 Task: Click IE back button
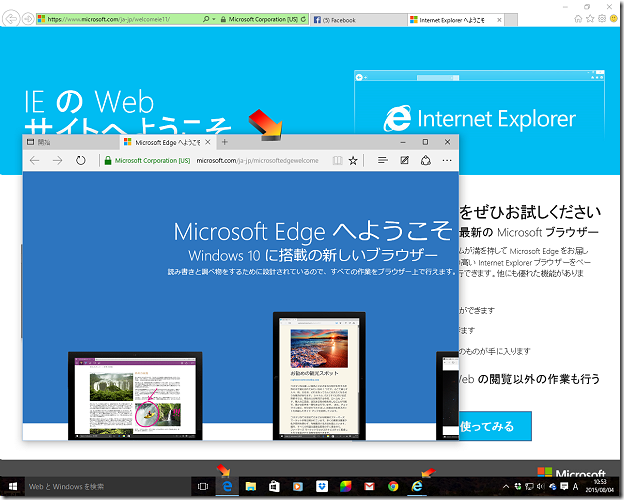11,19
